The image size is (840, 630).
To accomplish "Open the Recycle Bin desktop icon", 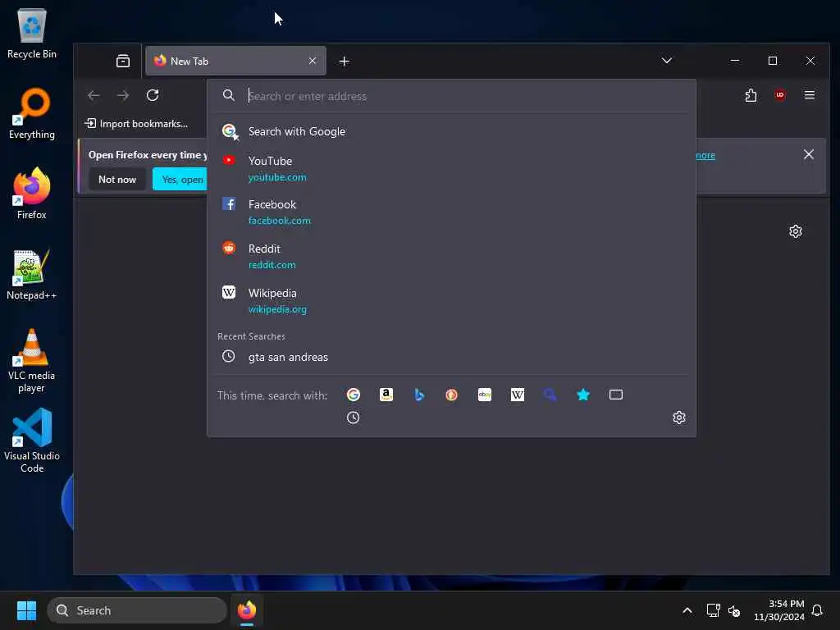I will tap(32, 34).
